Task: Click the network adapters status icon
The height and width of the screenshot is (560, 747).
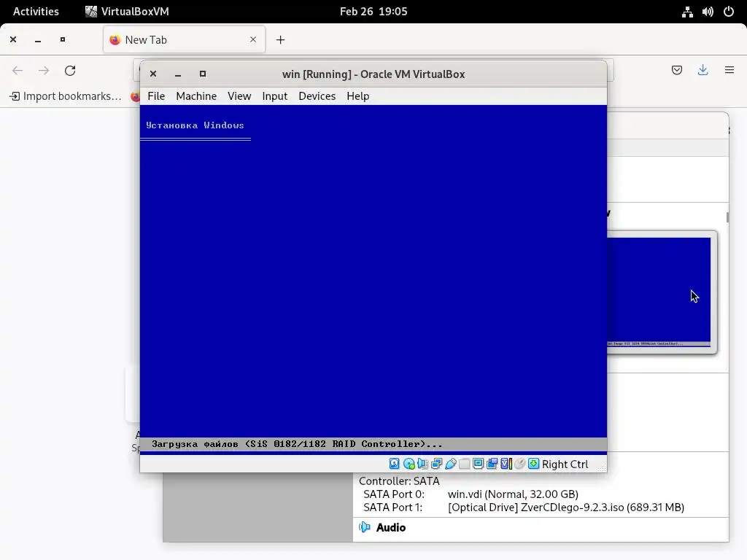Action: 436,464
